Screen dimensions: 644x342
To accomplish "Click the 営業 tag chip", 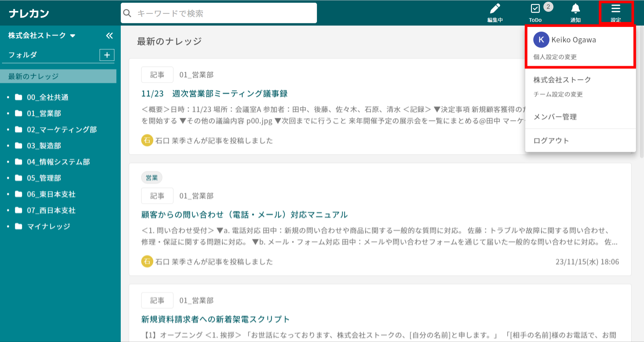I will point(152,178).
